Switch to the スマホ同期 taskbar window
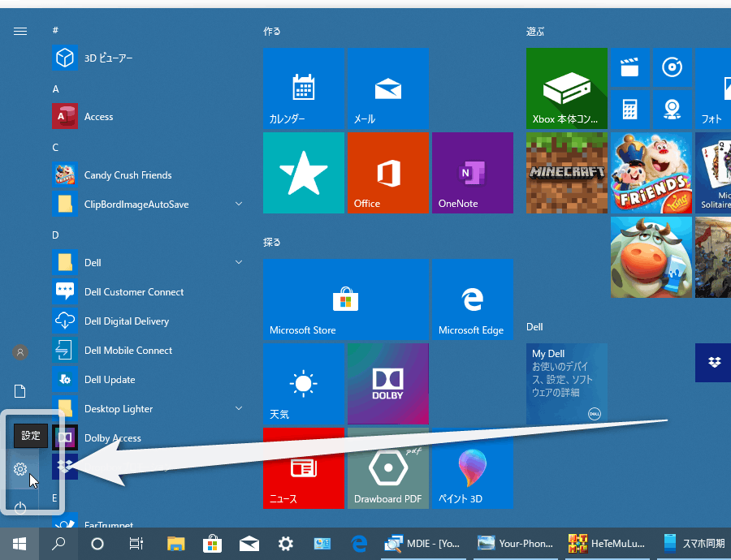Viewport: 731px width, 560px height. coord(694,544)
